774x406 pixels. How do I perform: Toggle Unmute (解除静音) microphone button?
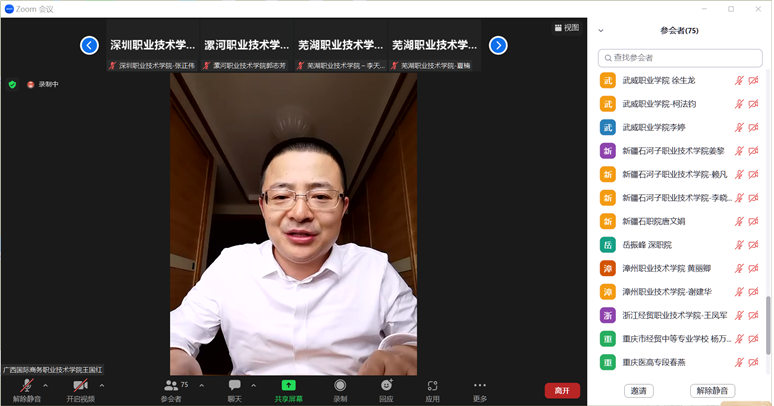(x=25, y=386)
